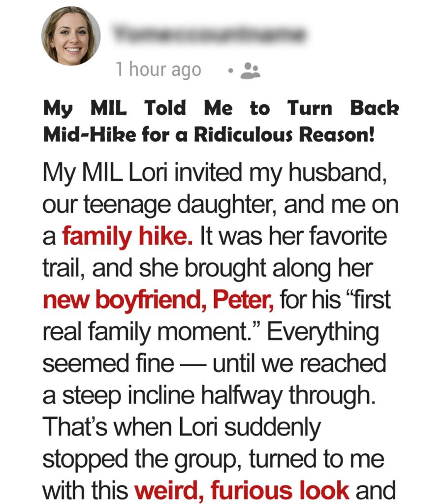The width and height of the screenshot is (442, 504).
Task: Click the red 'weird, furious look' text
Action: click(242, 490)
